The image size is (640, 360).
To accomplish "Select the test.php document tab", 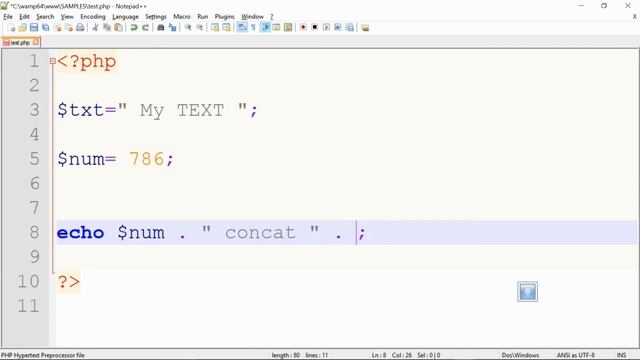I will tap(20, 42).
